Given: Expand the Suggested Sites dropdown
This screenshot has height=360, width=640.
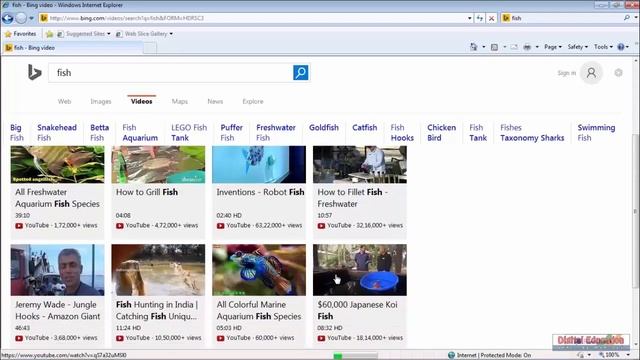Looking at the screenshot, I should click(x=109, y=34).
